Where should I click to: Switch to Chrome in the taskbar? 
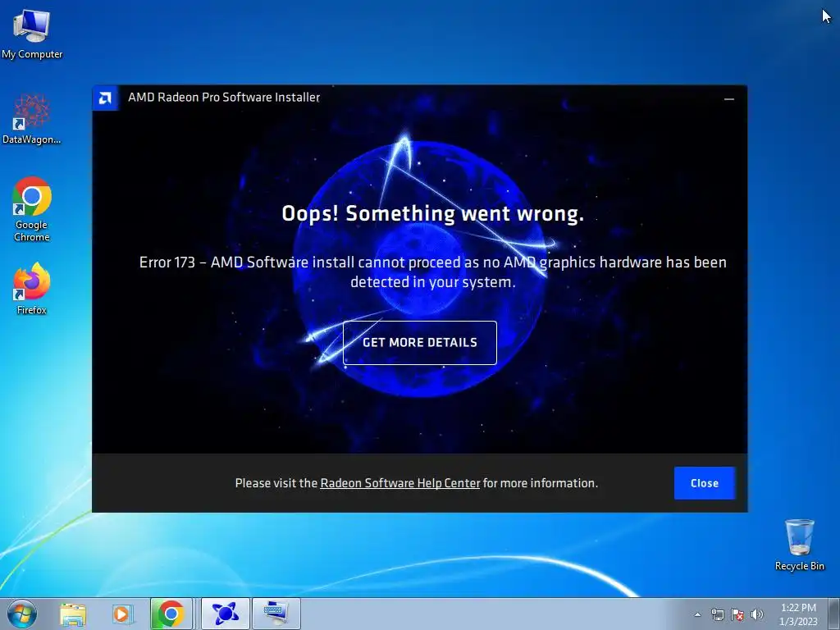point(171,614)
